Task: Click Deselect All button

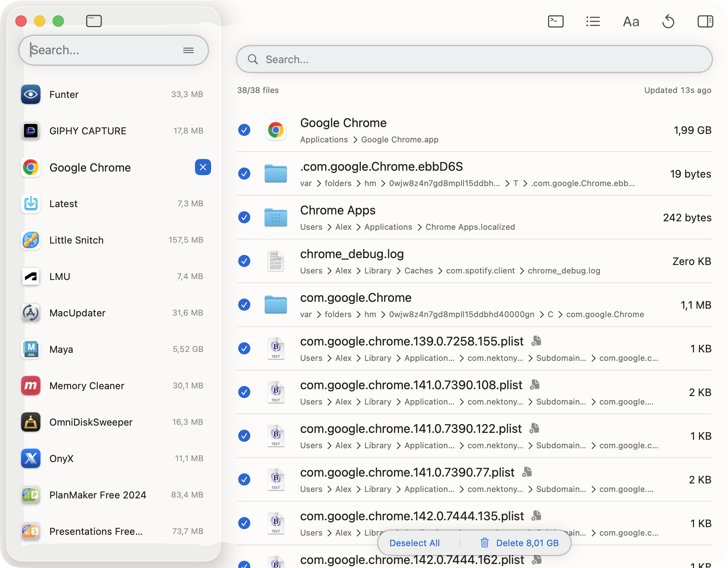Action: pyautogui.click(x=415, y=543)
